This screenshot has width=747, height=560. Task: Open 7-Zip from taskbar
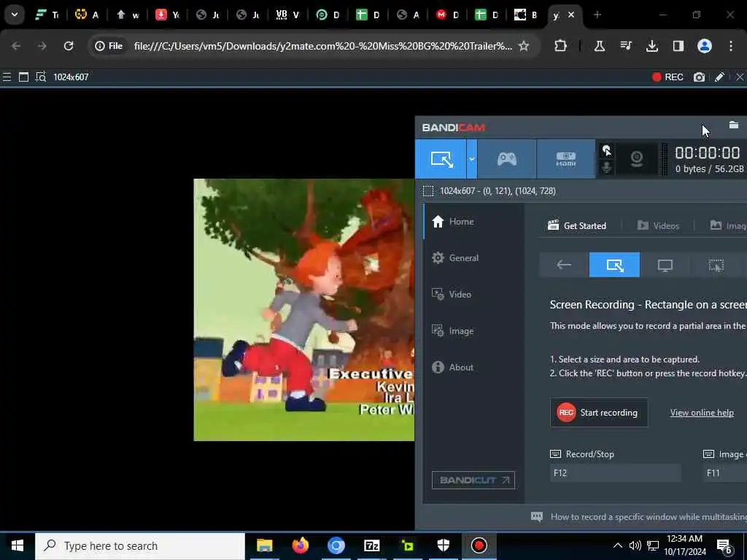[371, 545]
